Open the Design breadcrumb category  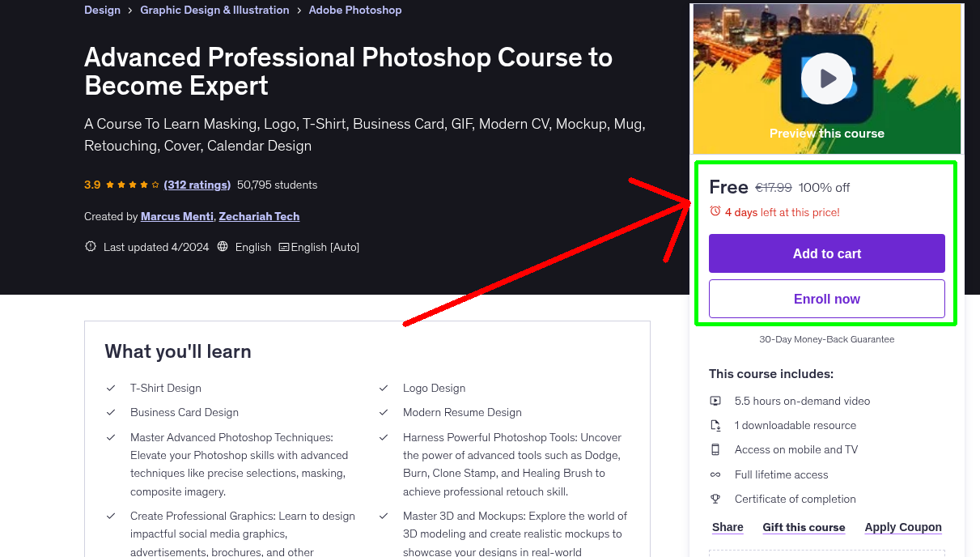click(x=102, y=10)
